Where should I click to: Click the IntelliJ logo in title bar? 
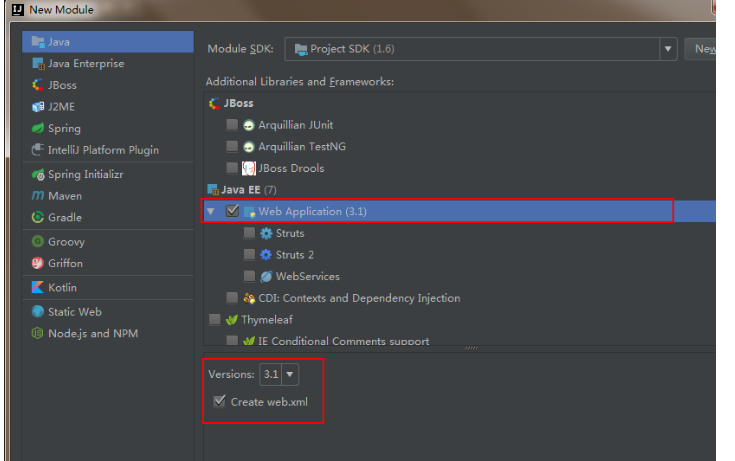(x=18, y=10)
